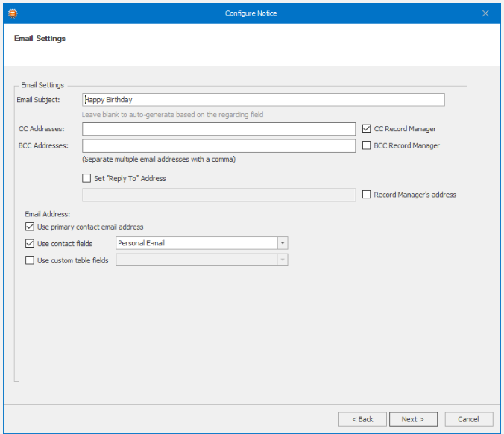Uncheck the CC Record Manager checkbox

point(366,128)
